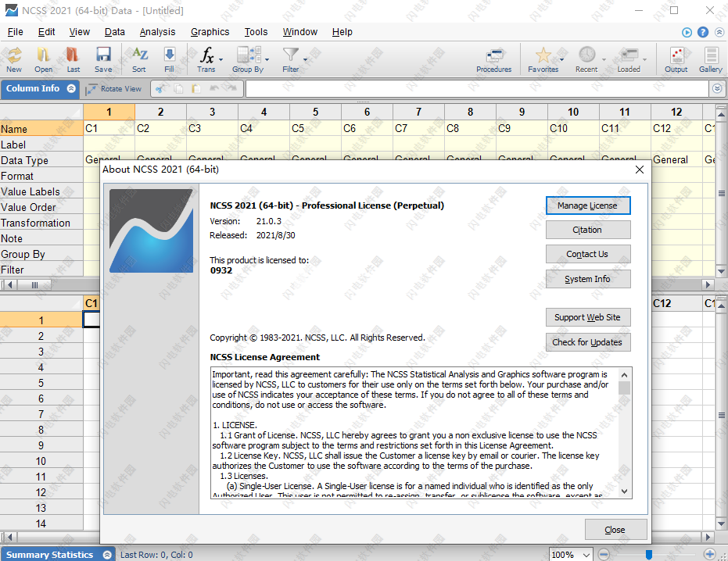Open the Graphics menu
Image resolution: width=728 pixels, height=561 pixels.
(x=210, y=32)
